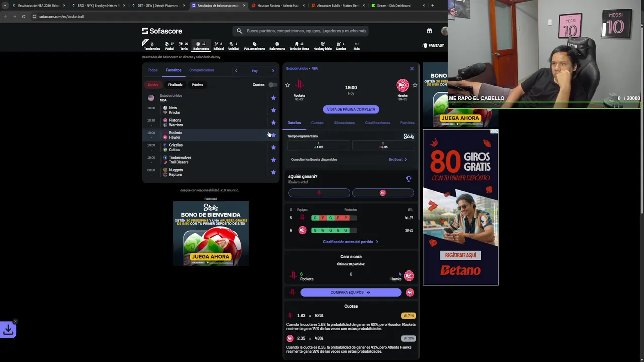Viewport: 644px width, 362px height.
Task: Vote for Hawks to win
Action: [x=383, y=193]
